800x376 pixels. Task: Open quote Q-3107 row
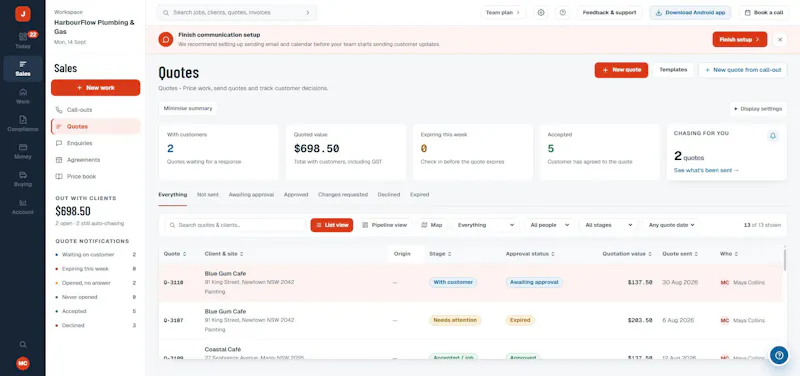470,320
